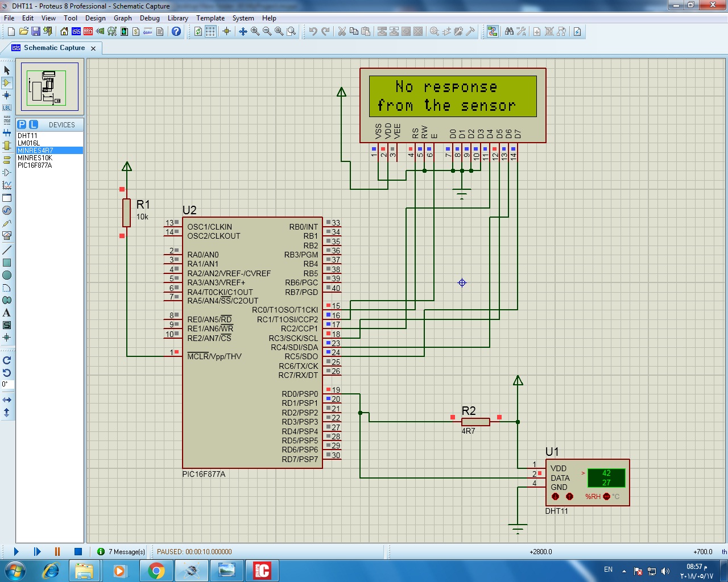Select 2D Graphics Line tool
This screenshot has height=582, width=728.
point(7,250)
